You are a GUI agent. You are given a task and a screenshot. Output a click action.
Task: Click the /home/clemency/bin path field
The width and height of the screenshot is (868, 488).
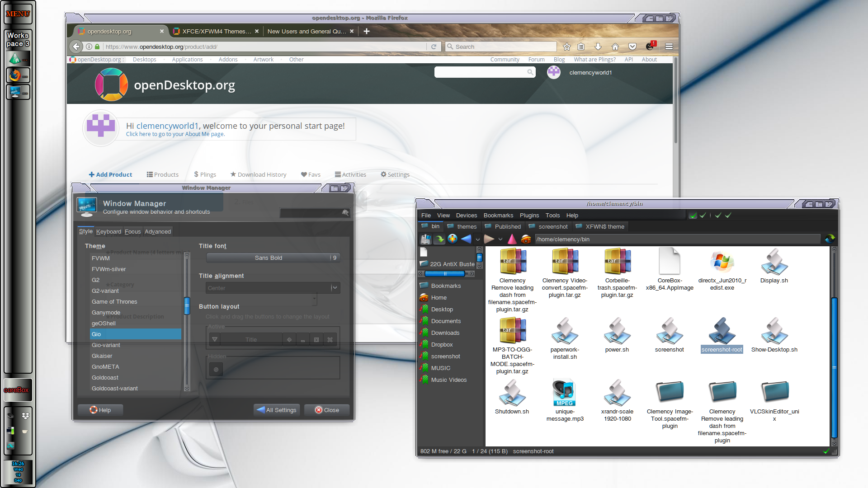coord(678,239)
